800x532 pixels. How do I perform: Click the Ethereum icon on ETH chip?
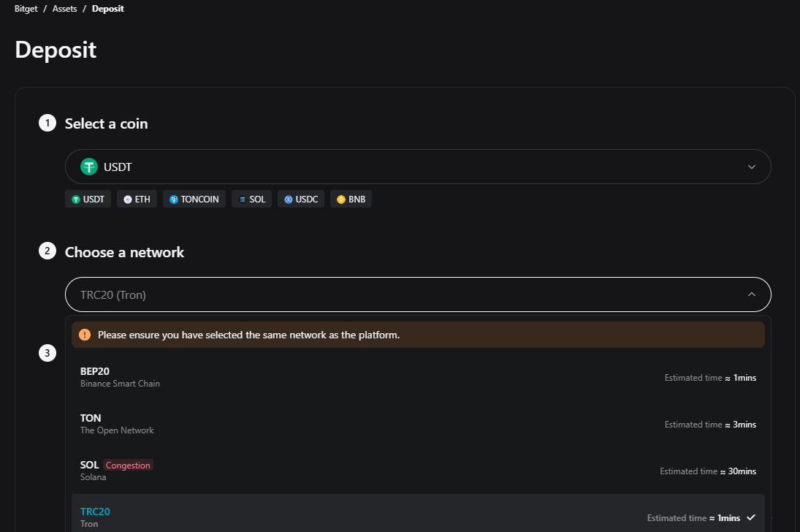click(x=128, y=199)
